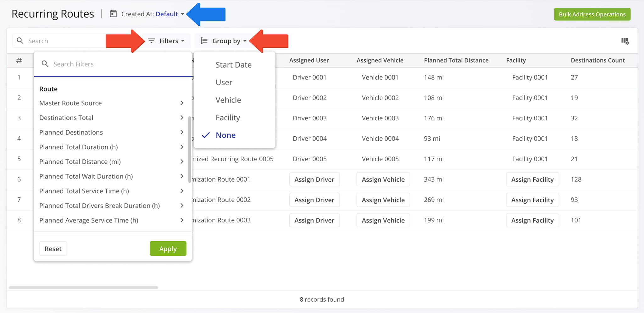Click the # column header
Image resolution: width=644 pixels, height=313 pixels.
coord(19,60)
